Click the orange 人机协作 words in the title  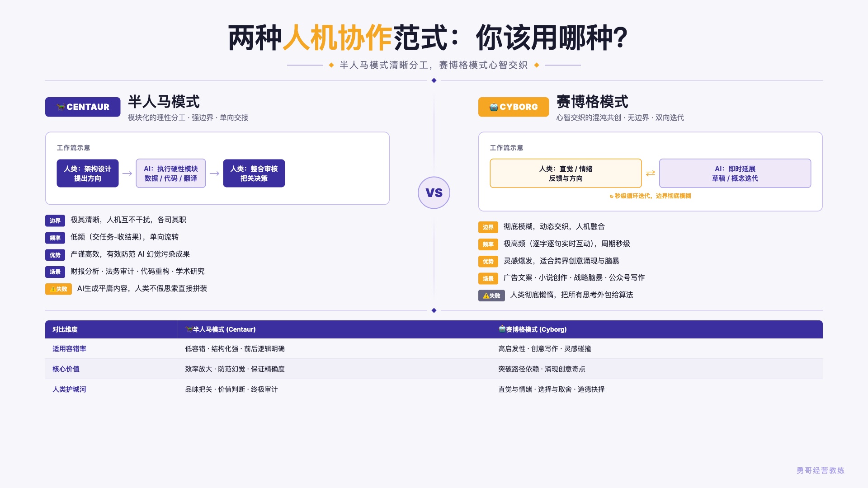337,38
